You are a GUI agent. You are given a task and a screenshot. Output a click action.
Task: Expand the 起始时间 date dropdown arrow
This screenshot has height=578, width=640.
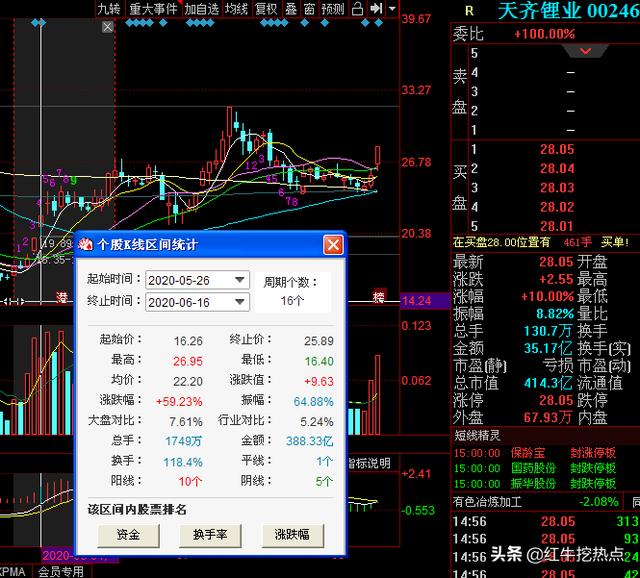tap(240, 280)
